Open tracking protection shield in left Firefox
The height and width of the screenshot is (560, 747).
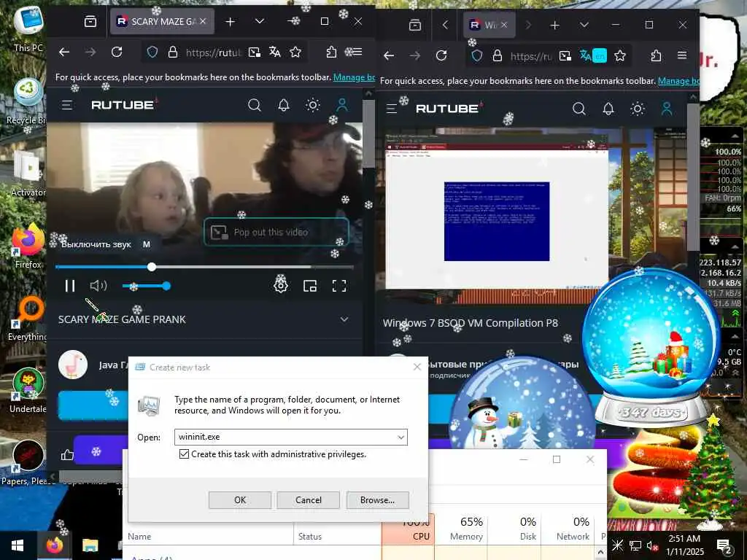point(152,52)
